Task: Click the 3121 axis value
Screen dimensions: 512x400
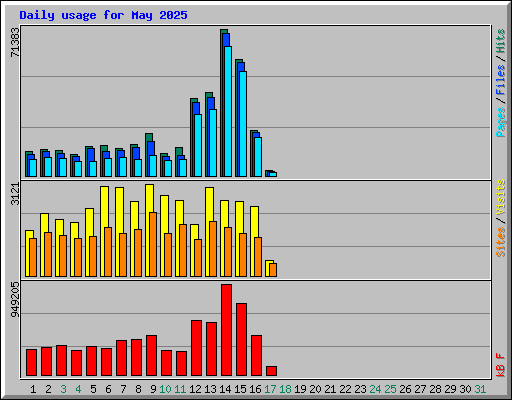Action: (x=15, y=194)
